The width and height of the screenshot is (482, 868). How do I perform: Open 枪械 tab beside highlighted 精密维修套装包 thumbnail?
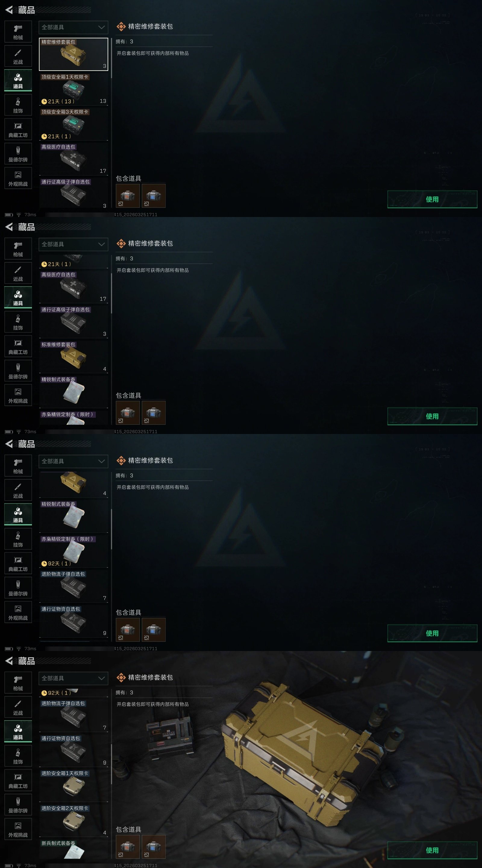click(x=18, y=32)
